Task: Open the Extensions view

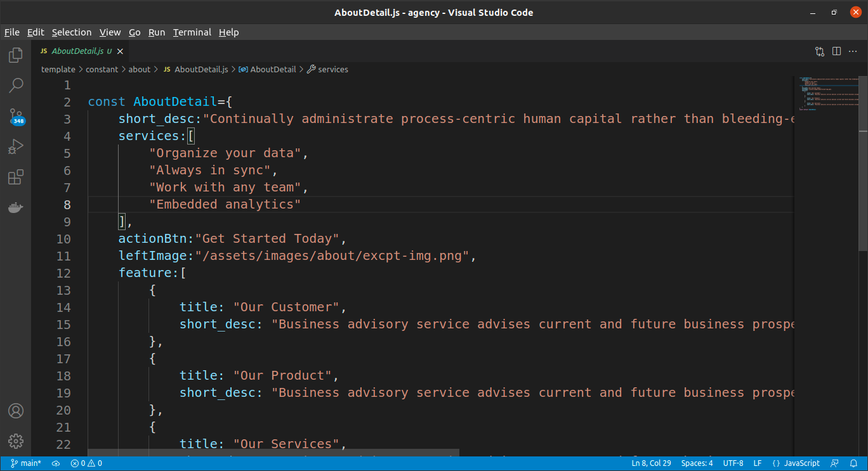Action: pos(16,177)
